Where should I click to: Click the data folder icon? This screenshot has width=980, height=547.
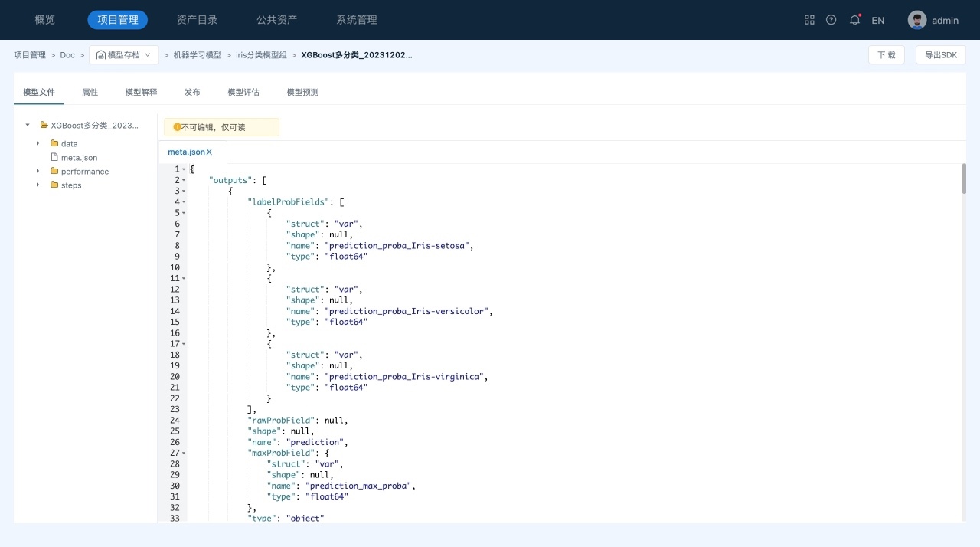point(54,144)
